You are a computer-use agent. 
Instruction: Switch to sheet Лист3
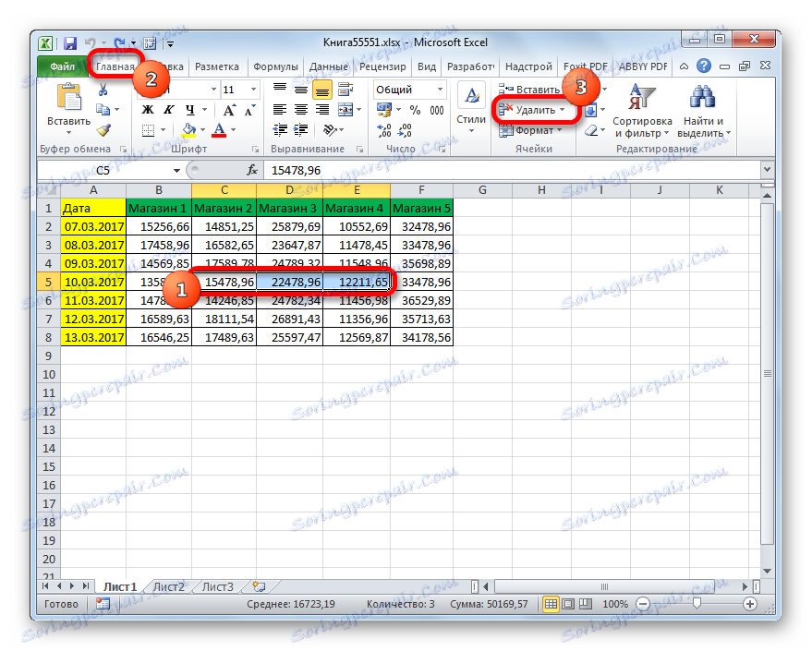pos(217,586)
